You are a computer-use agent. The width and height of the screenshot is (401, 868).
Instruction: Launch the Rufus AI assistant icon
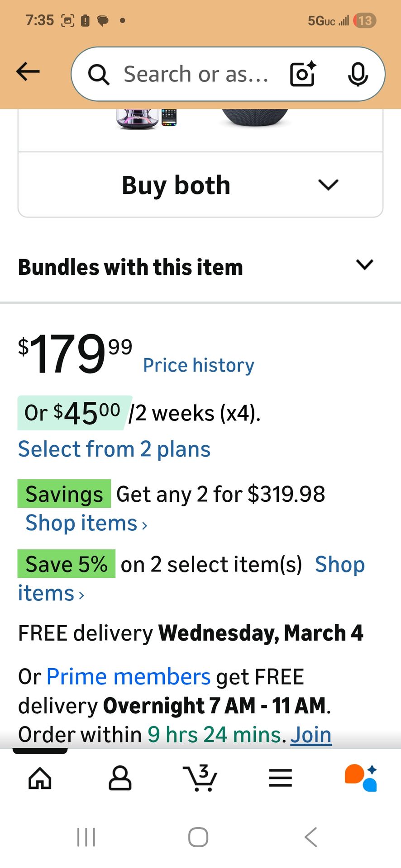(x=361, y=778)
